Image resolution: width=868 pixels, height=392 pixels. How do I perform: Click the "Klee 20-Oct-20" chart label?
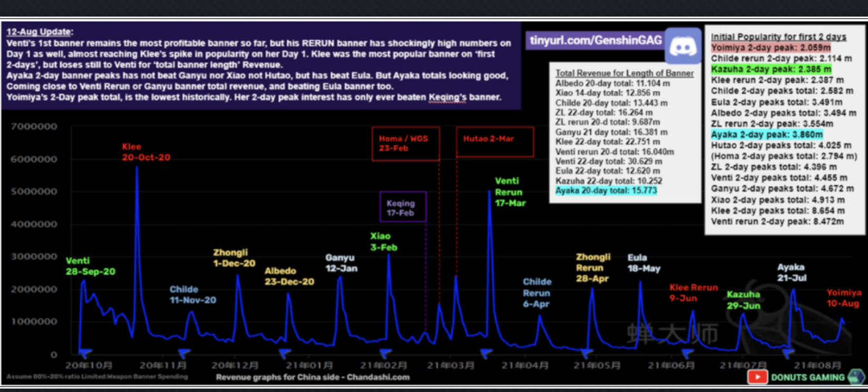[146, 152]
